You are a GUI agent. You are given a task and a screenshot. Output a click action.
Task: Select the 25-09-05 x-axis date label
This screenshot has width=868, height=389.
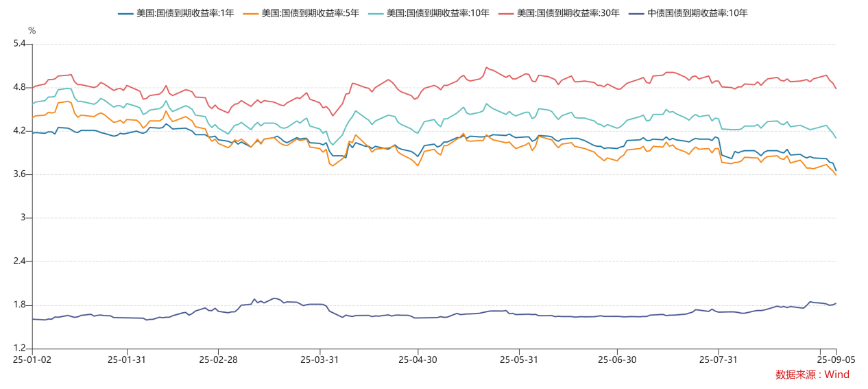click(836, 359)
